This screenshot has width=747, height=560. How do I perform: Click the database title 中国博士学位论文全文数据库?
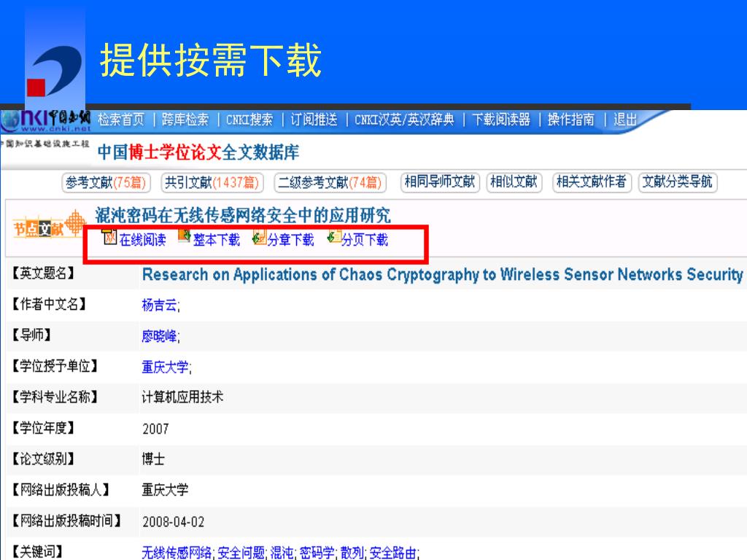pyautogui.click(x=198, y=152)
